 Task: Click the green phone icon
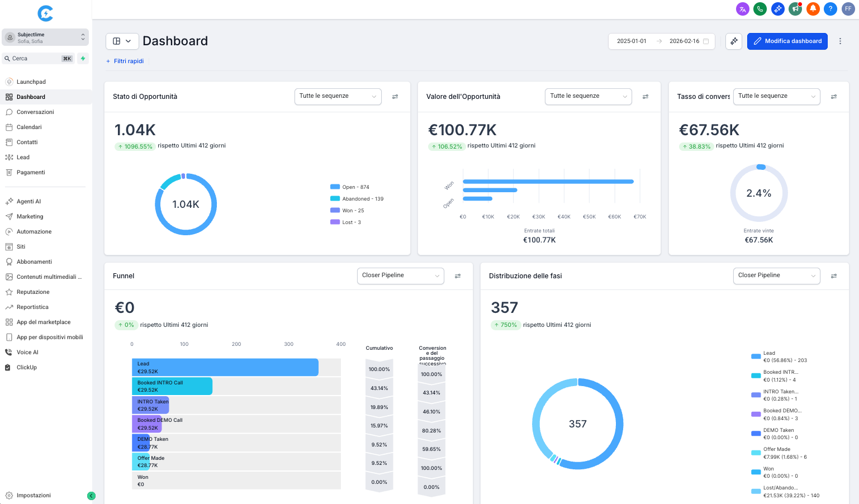[x=760, y=9]
